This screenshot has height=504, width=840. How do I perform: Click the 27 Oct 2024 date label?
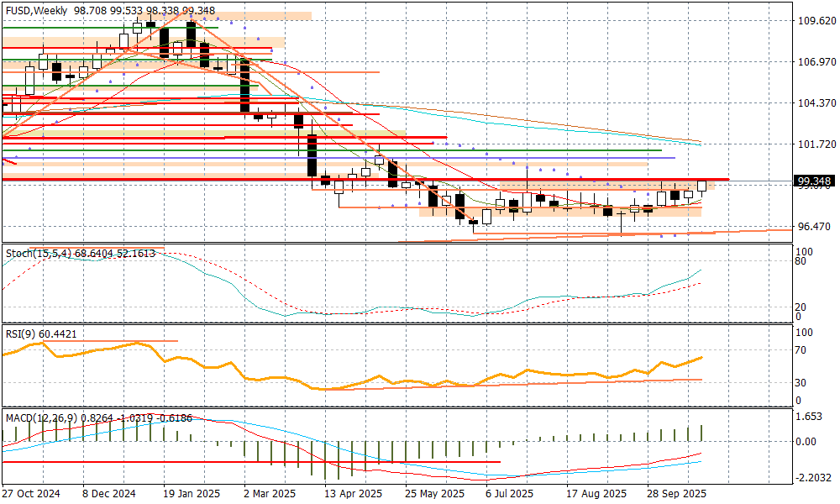click(x=33, y=494)
